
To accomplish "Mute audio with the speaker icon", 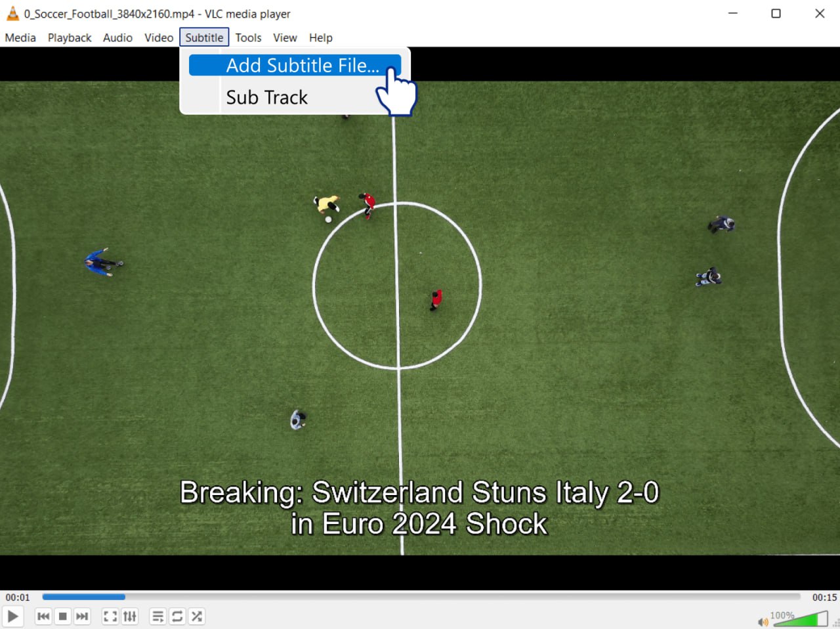I will (x=763, y=620).
